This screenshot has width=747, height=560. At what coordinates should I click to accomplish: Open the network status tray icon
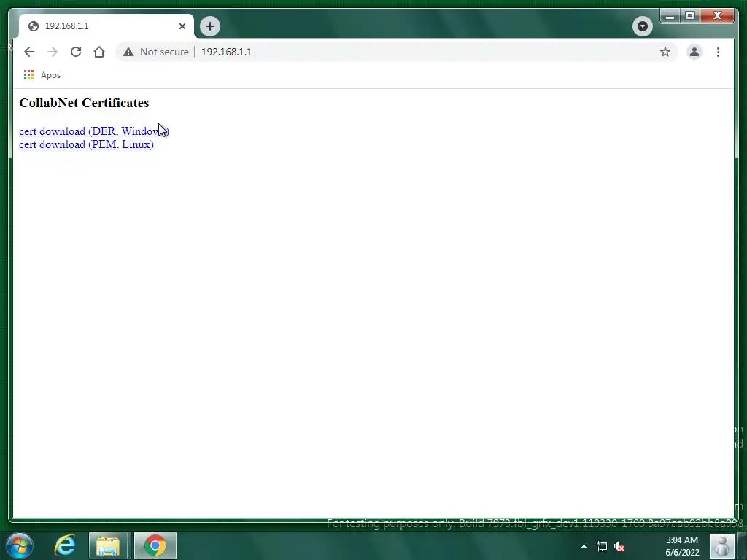[x=602, y=547]
